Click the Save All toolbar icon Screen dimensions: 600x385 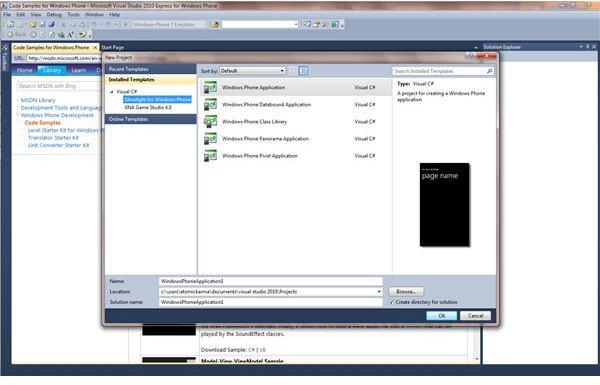(x=52, y=24)
